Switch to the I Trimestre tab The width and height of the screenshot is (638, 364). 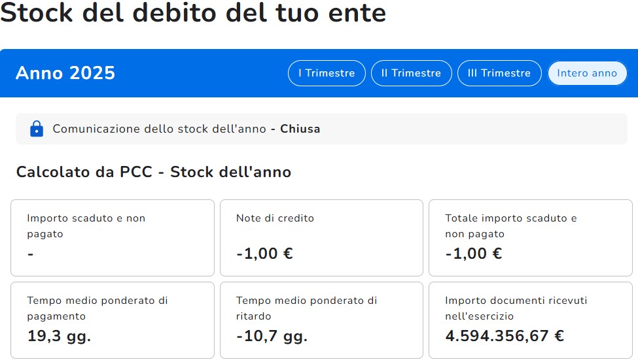click(327, 73)
